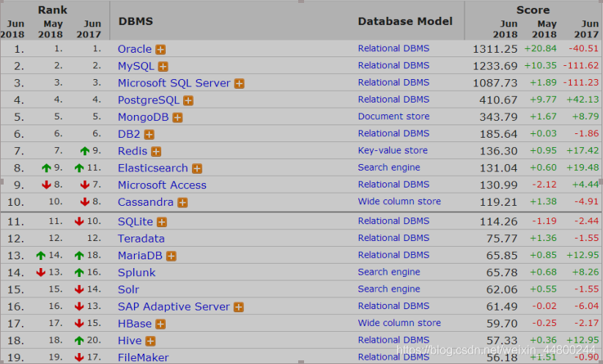Open the SQLite link

(136, 221)
